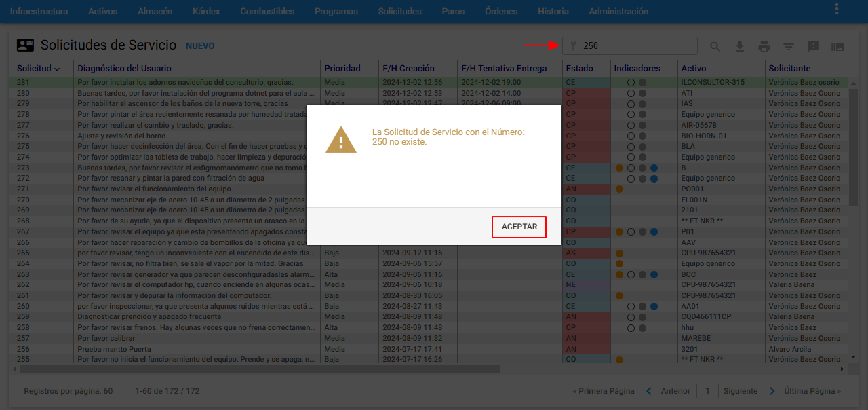The width and height of the screenshot is (868, 410).
Task: Open the Kárdex menu
Action: (x=206, y=11)
